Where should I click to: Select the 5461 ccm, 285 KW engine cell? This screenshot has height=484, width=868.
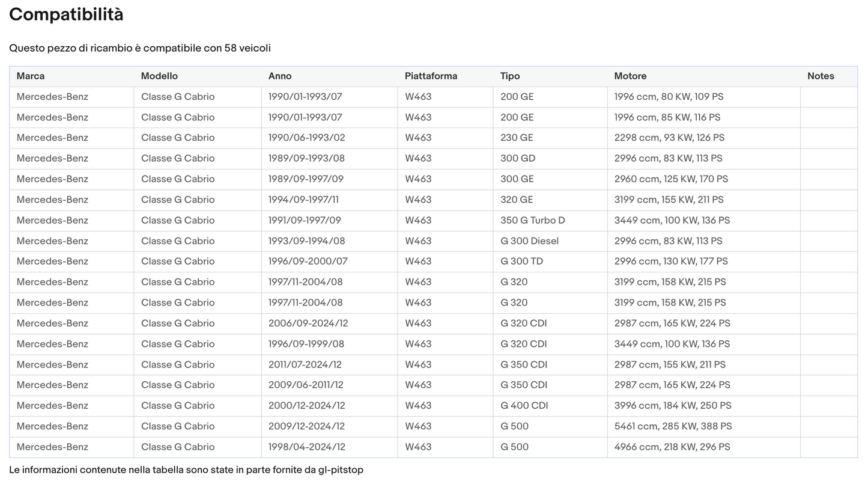(673, 426)
